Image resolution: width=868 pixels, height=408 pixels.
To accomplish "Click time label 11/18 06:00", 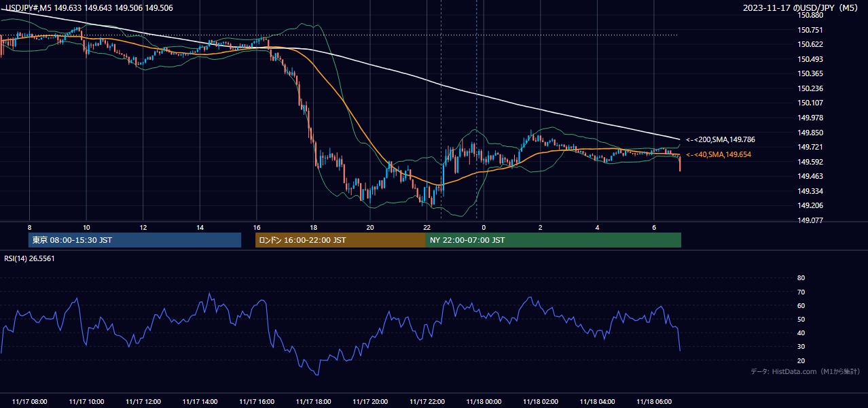I will pyautogui.click(x=654, y=402).
